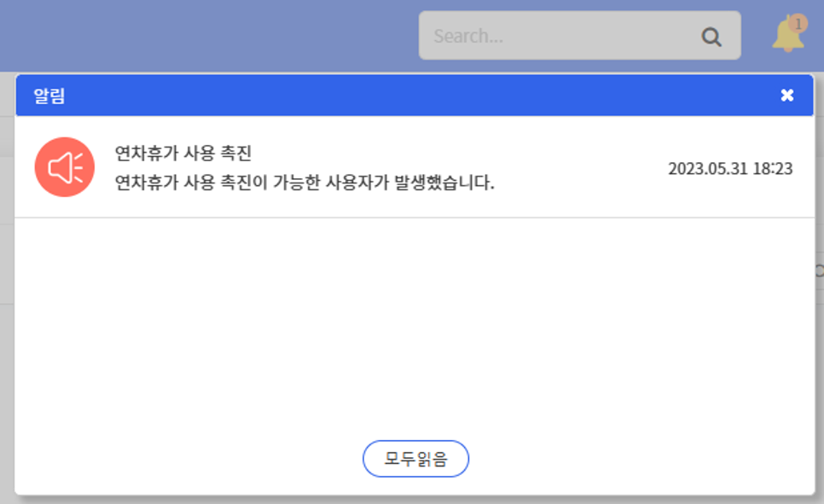Click the unread count badge on bell
The height and width of the screenshot is (504, 824).
click(798, 24)
